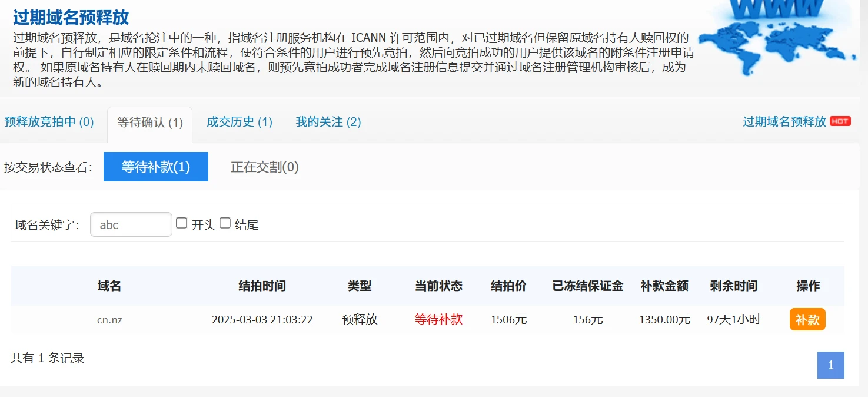Open the 过期域名预释放 link on the right

(784, 122)
